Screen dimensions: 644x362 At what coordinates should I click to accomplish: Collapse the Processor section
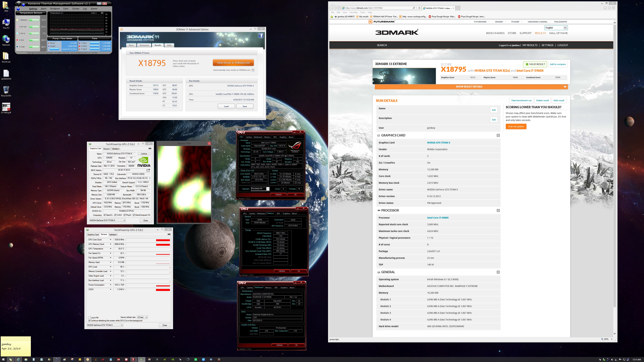coord(498,211)
